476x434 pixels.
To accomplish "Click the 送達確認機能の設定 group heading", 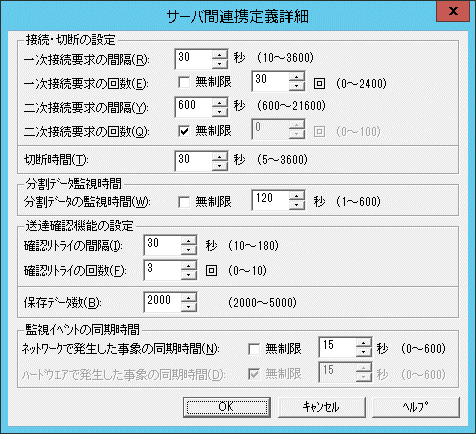I will pyautogui.click(x=80, y=226).
